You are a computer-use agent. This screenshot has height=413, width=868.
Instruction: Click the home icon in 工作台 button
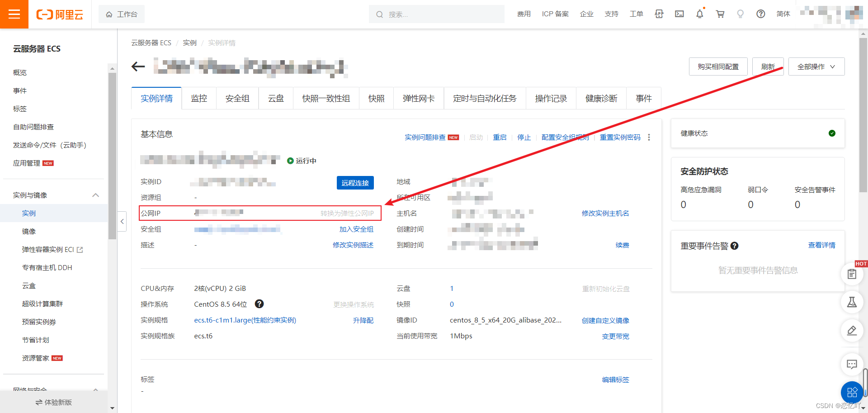pos(109,14)
